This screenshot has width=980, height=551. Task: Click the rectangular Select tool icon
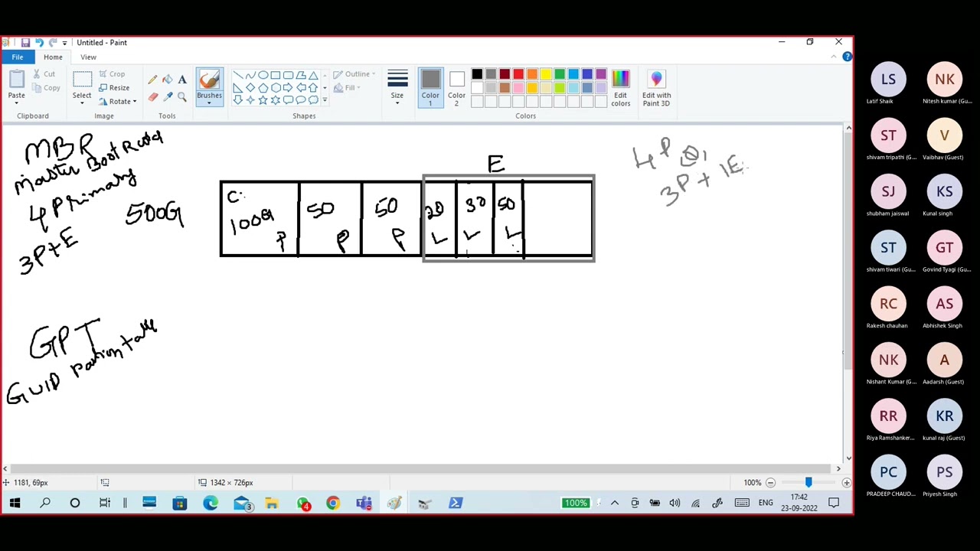pos(82,79)
